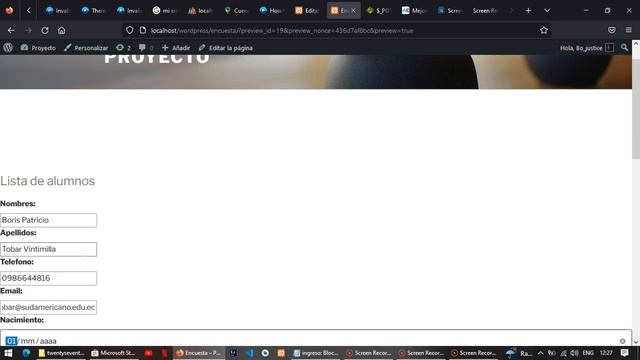Select the day segment of Nacimiento date

tap(11, 341)
